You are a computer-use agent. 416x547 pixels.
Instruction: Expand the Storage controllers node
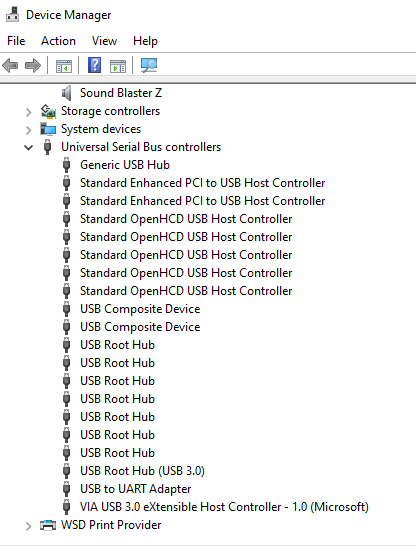[x=29, y=112]
